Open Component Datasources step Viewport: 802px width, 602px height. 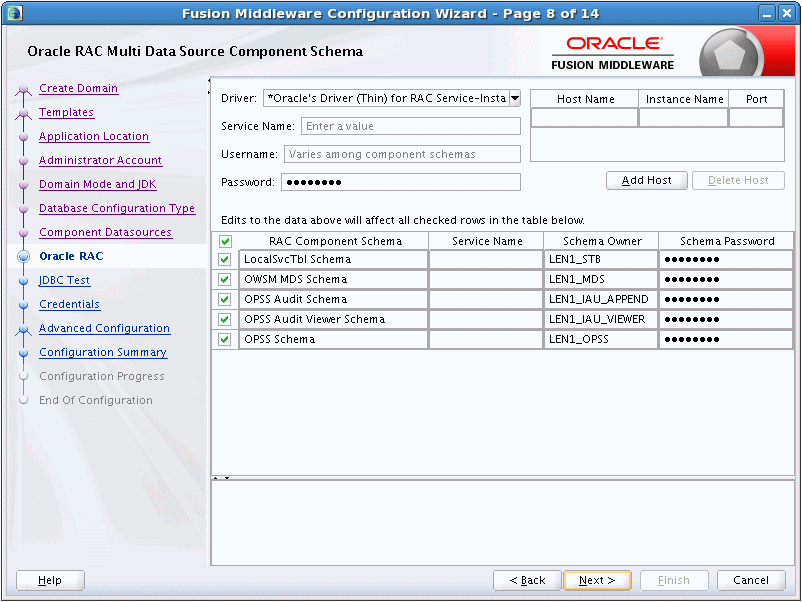click(x=105, y=232)
